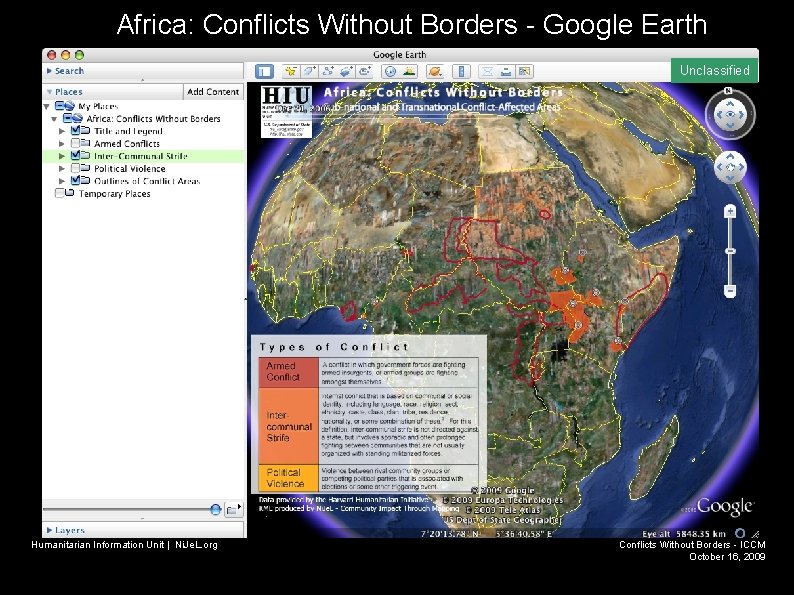Click the Add Content button
This screenshot has height=595, width=794.
pos(213,92)
